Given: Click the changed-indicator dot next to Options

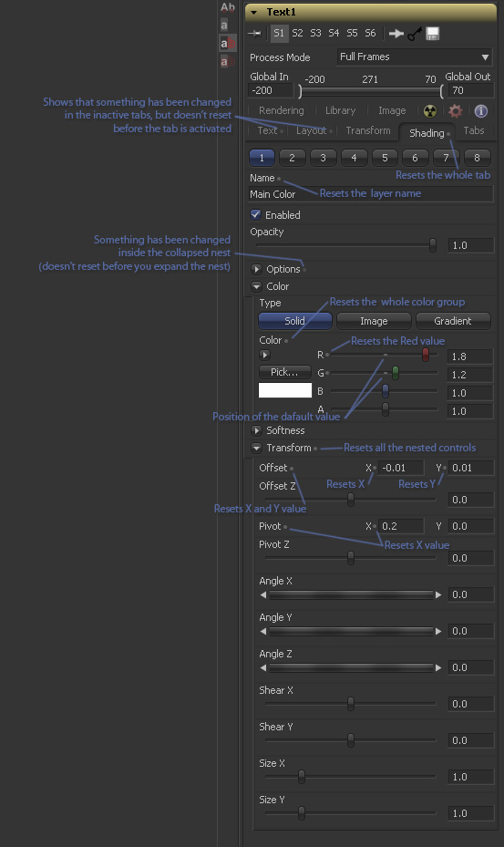Looking at the screenshot, I should pos(304,269).
